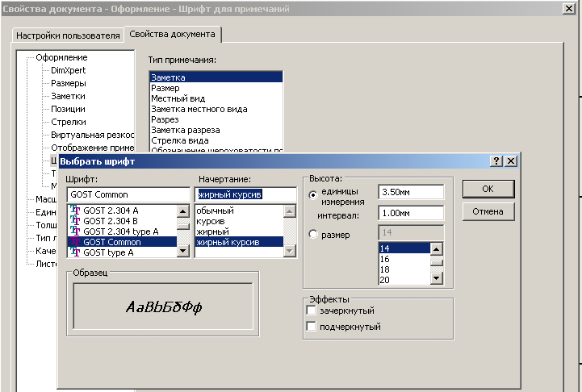Confirm font choice with OK button
The width and height of the screenshot is (582, 392).
[x=488, y=189]
